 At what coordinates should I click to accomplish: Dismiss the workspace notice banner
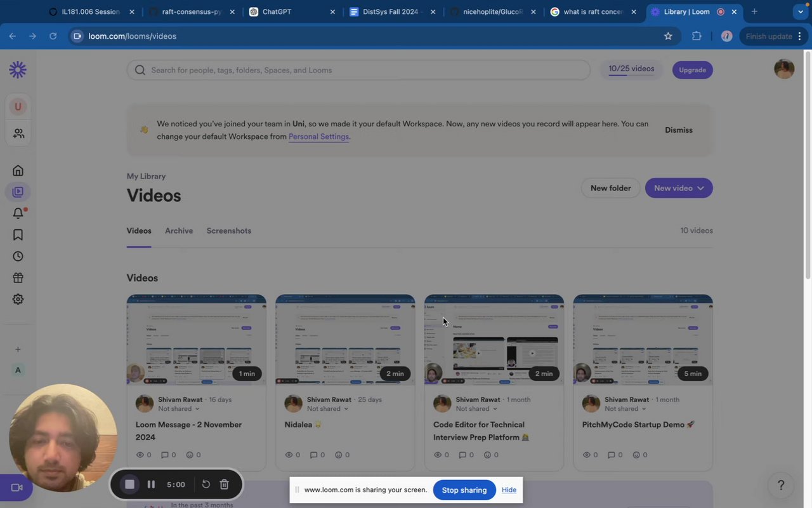pos(679,130)
